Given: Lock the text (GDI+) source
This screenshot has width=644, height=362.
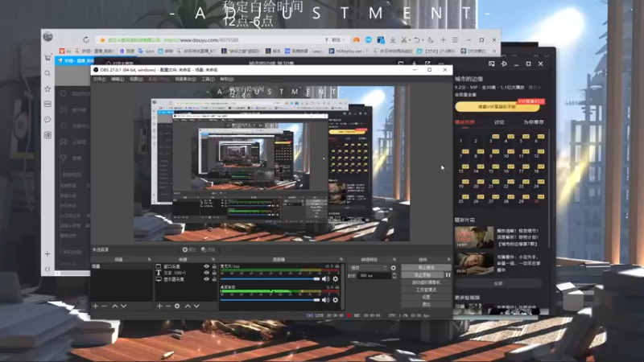Looking at the screenshot, I should [x=214, y=273].
